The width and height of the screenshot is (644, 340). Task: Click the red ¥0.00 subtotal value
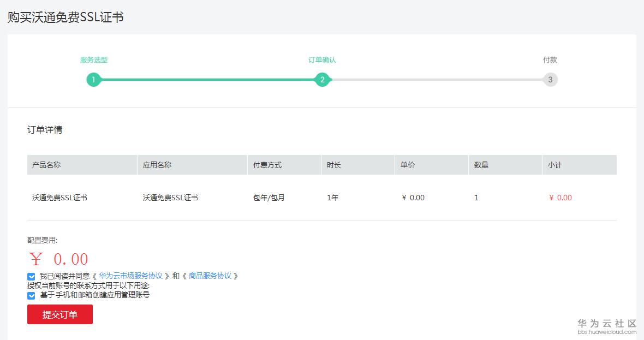pos(560,198)
